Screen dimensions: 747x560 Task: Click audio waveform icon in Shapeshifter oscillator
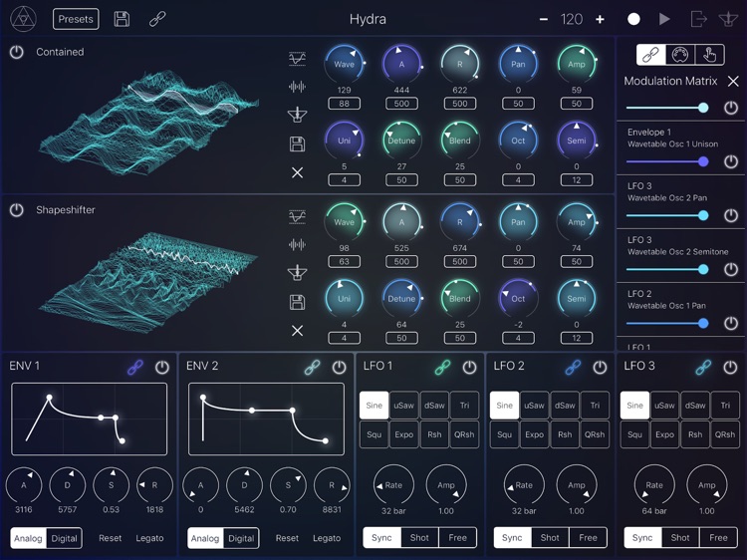297,245
